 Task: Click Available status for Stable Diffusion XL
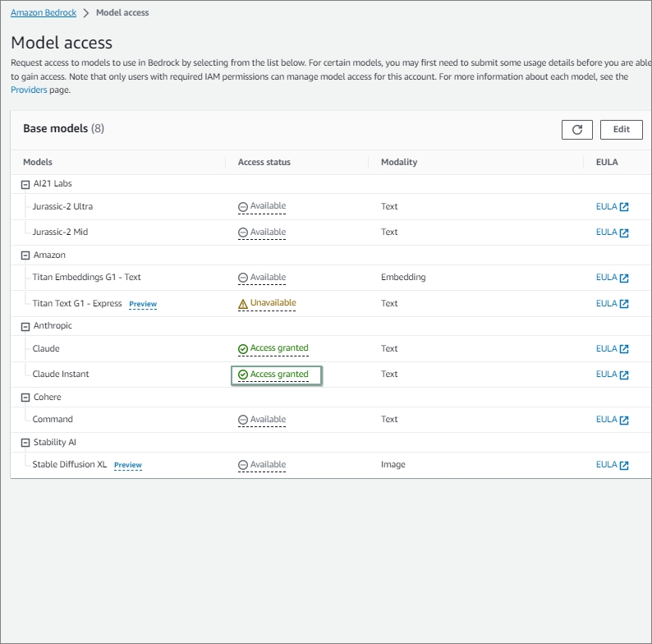pyautogui.click(x=262, y=465)
